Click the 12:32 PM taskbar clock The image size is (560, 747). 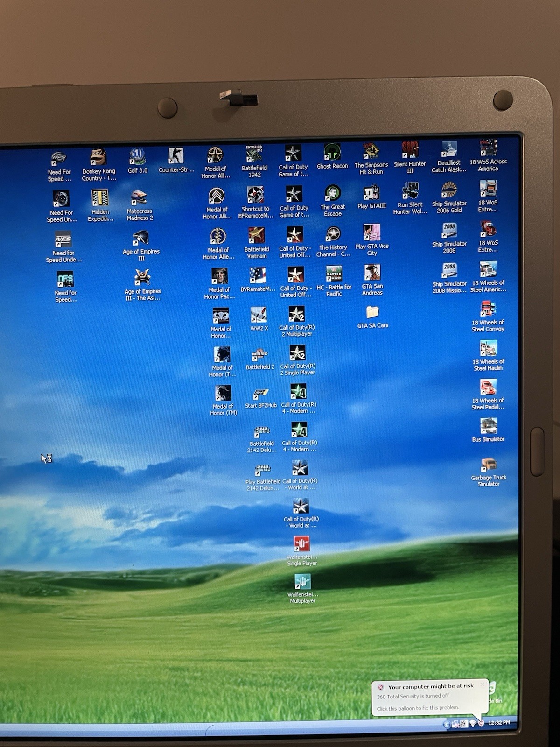point(499,723)
